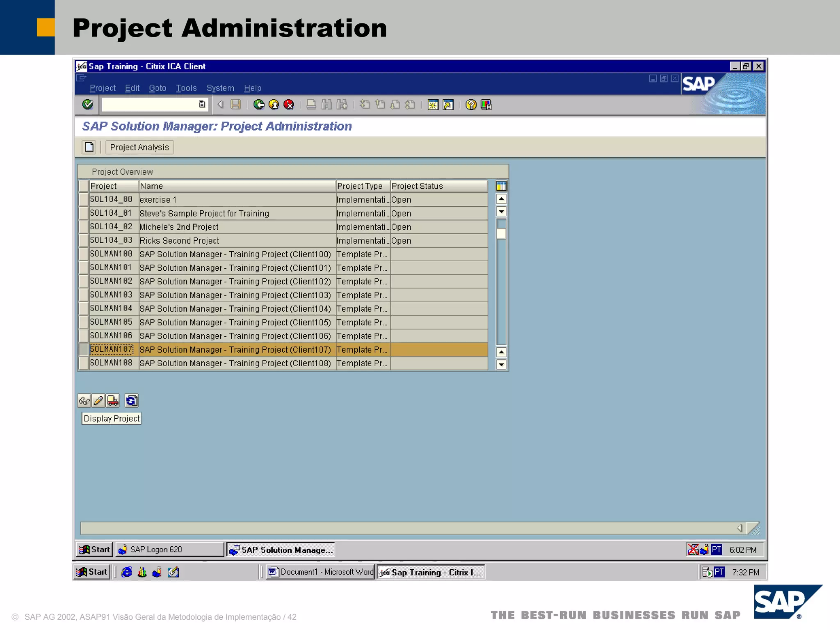Click the green checkmark Enter icon
840x630 pixels.
coord(87,105)
